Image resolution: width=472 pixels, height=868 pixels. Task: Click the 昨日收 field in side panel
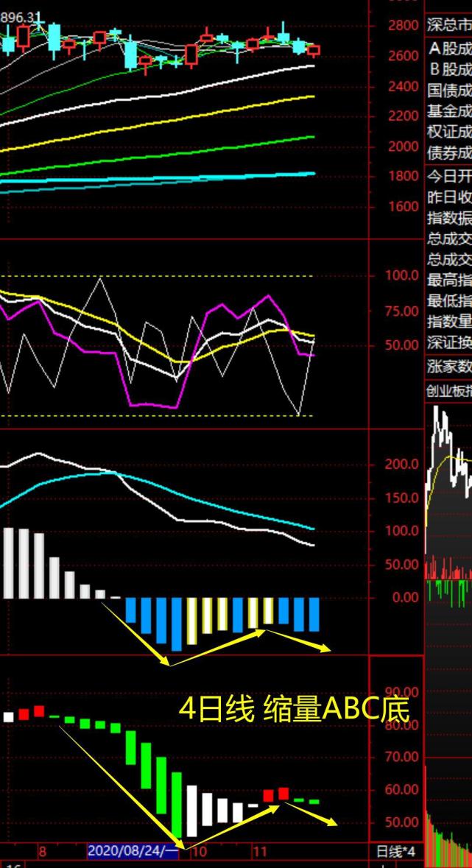coord(448,198)
